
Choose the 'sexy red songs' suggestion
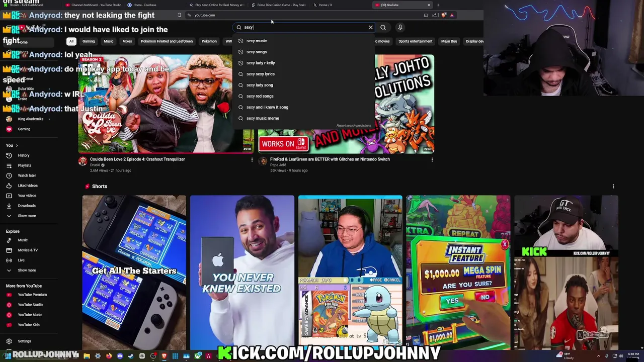tap(303, 96)
